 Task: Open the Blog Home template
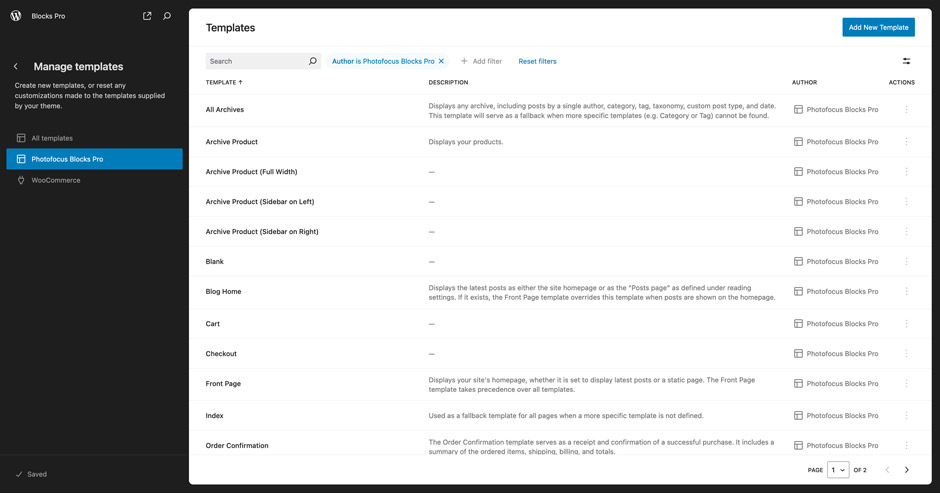[x=223, y=292]
